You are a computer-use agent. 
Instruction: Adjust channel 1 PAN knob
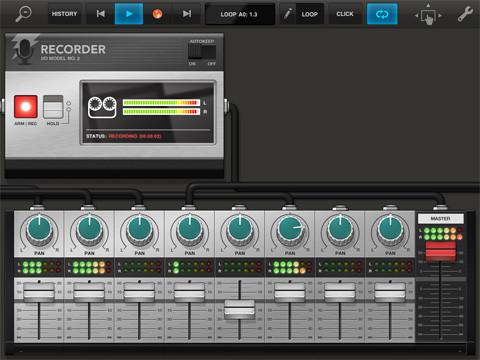tap(39, 231)
